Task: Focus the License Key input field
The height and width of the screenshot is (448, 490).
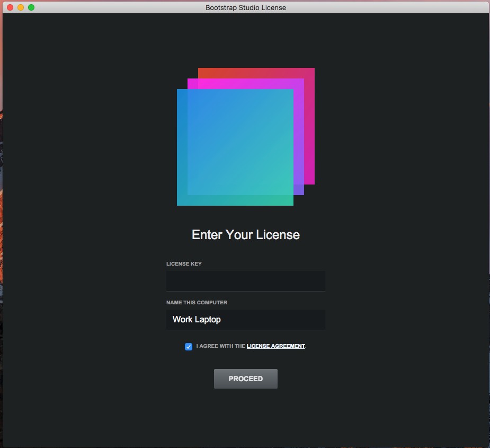Action: 245,281
